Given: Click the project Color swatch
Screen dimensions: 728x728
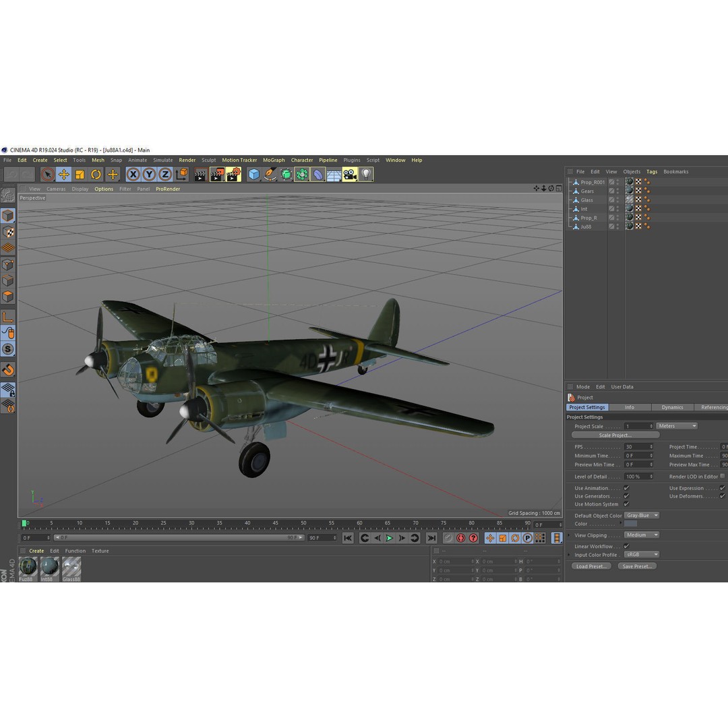Looking at the screenshot, I should [x=630, y=524].
